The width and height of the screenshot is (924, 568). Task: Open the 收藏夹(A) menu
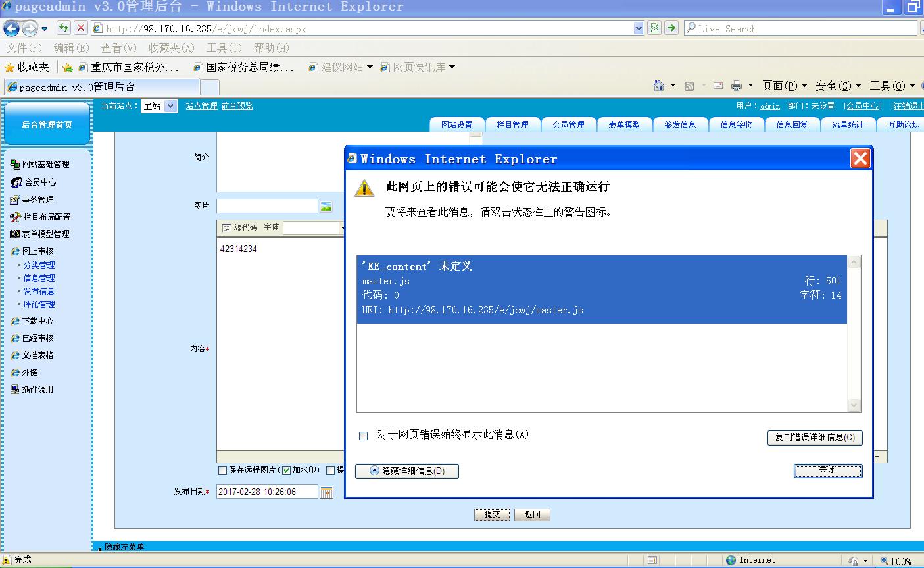(x=171, y=48)
